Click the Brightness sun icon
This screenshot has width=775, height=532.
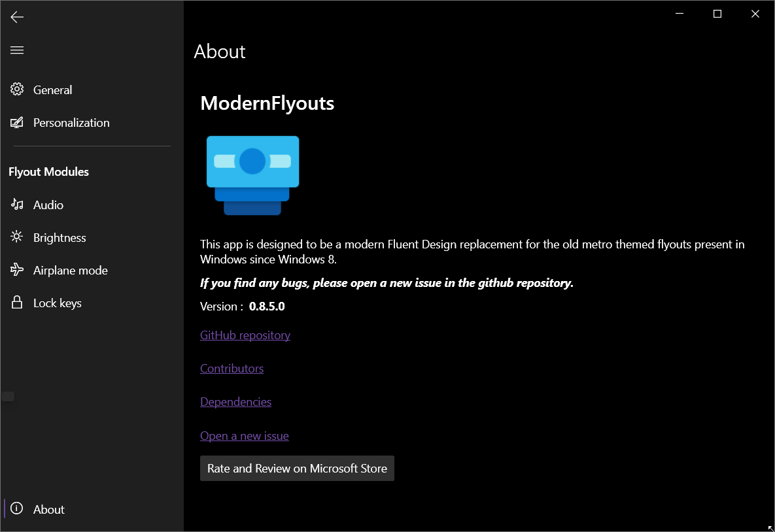pos(17,237)
